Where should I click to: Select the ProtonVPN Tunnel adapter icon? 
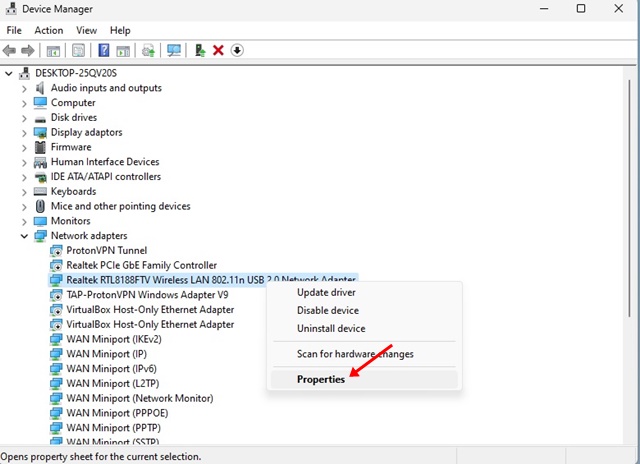click(x=56, y=251)
